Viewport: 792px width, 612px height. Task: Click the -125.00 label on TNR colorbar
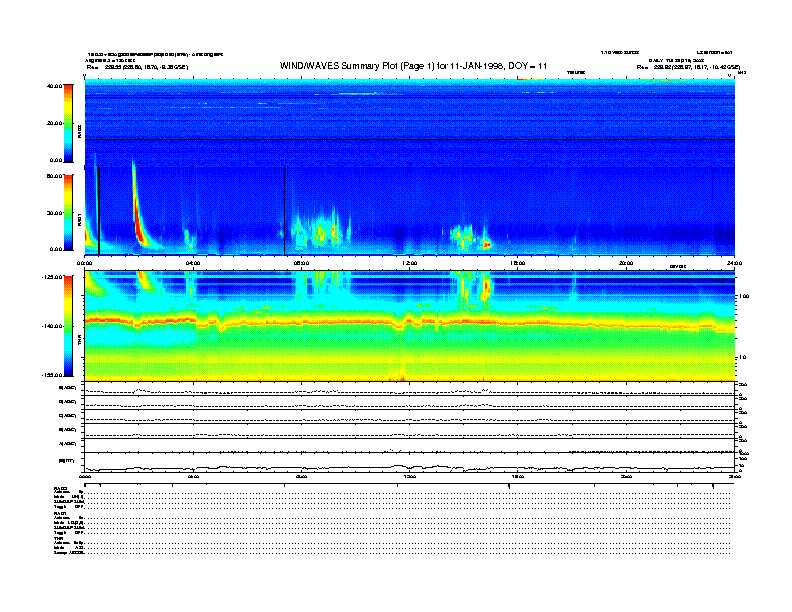52,277
